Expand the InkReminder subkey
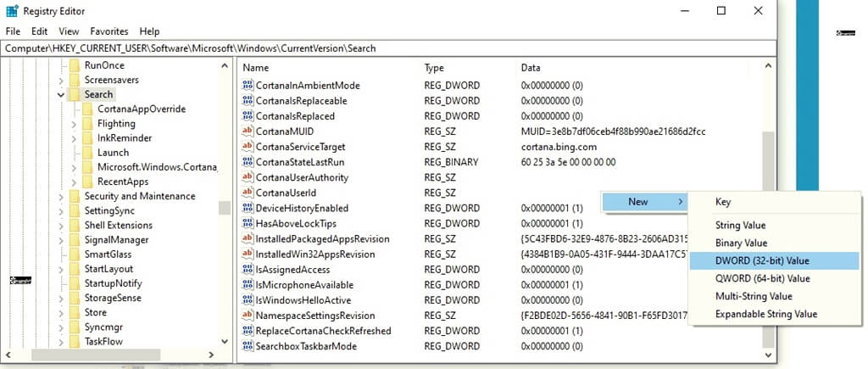868x369 pixels. pos(75,138)
